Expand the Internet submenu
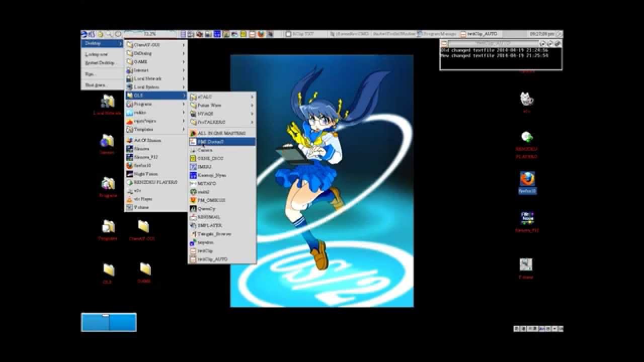 click(156, 70)
